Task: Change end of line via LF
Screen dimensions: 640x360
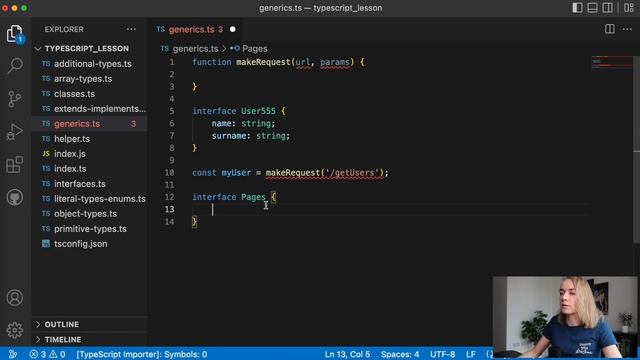Action: coord(471,354)
